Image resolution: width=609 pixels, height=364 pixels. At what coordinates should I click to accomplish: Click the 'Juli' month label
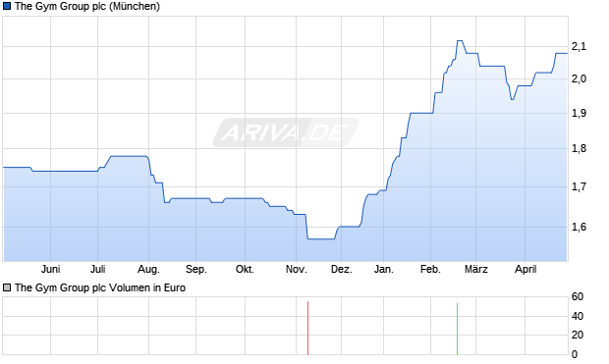click(98, 269)
